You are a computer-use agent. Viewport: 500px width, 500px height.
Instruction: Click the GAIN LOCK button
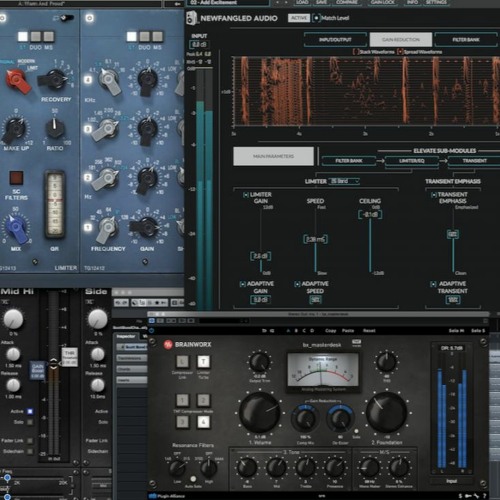click(383, 2)
